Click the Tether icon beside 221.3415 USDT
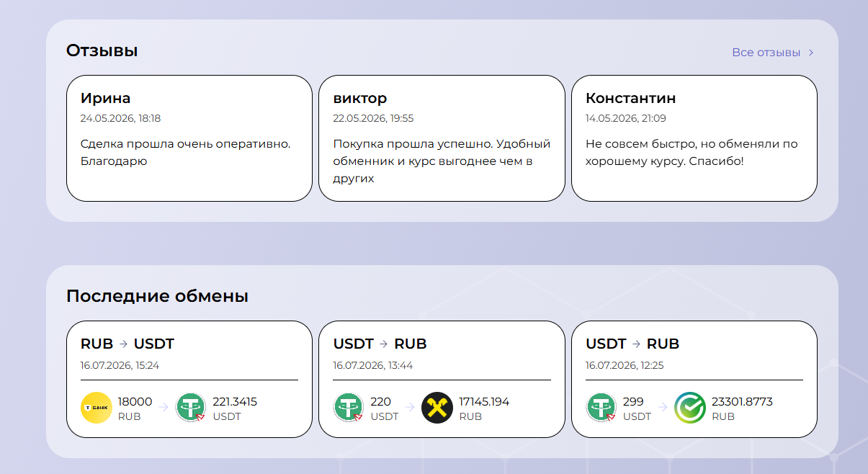Image resolution: width=868 pixels, height=474 pixels. (x=191, y=408)
